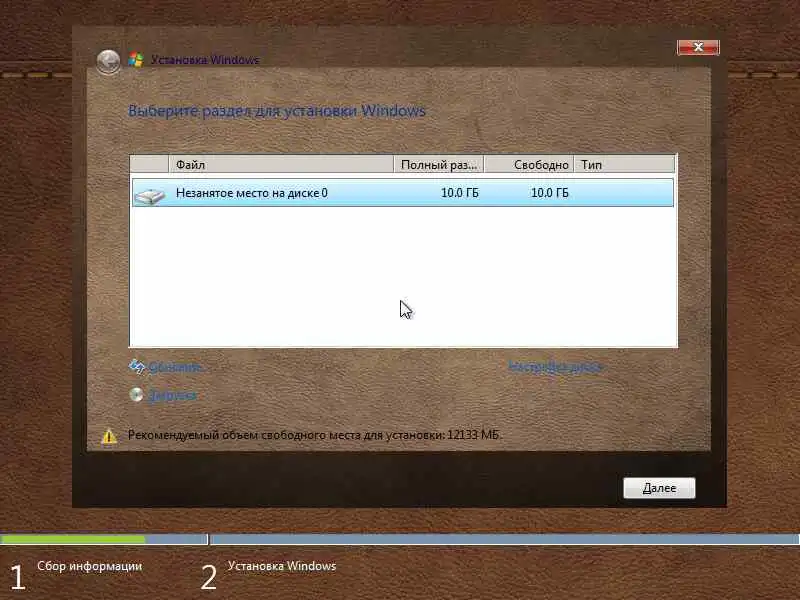Select the Незанятое место на диске 0 row

(403, 193)
